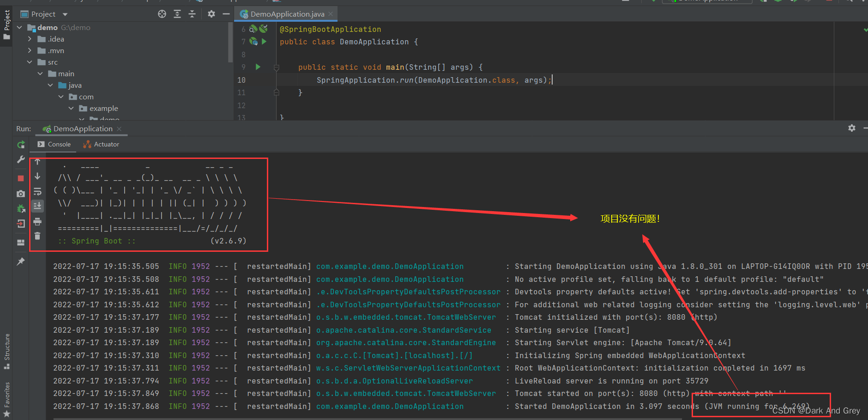Screen dimensions: 868x420
Task: Collapse the example package
Action: (71, 108)
